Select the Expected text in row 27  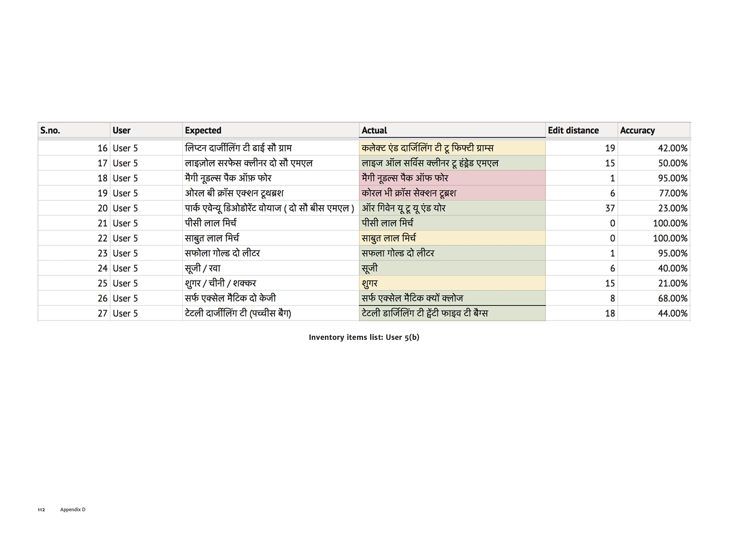click(238, 313)
